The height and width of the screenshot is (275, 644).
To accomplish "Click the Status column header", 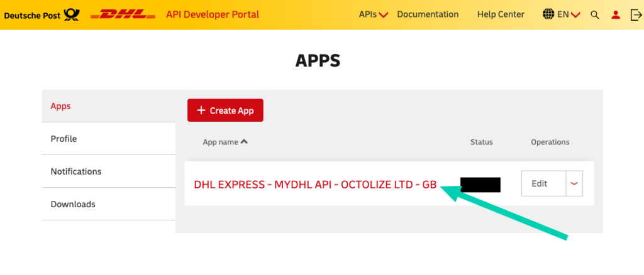I will click(481, 143).
